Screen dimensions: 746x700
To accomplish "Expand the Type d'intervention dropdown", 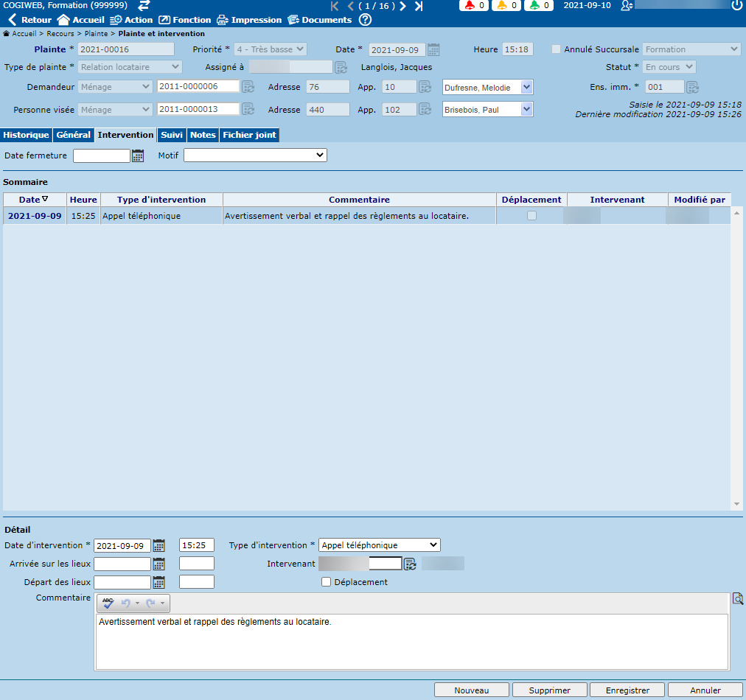I will coord(379,545).
